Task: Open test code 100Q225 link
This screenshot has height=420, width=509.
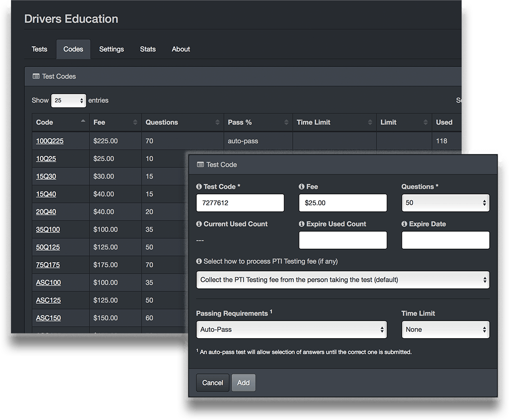Action: click(50, 141)
